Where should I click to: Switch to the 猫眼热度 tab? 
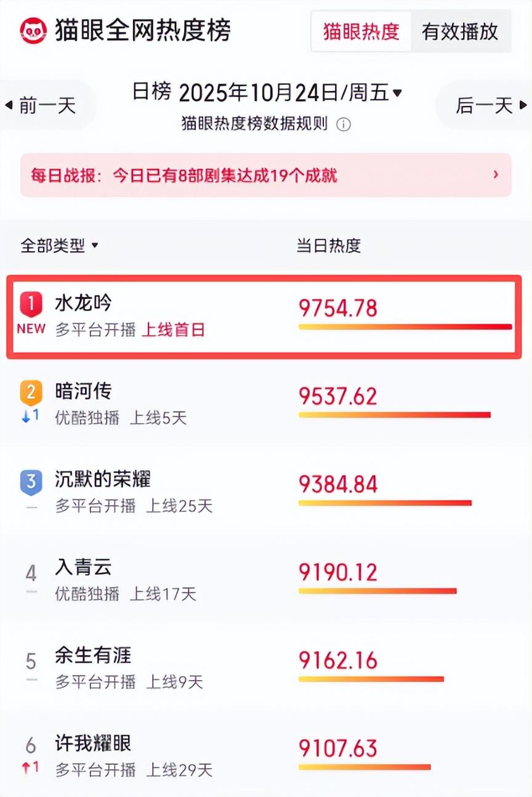[x=361, y=31]
